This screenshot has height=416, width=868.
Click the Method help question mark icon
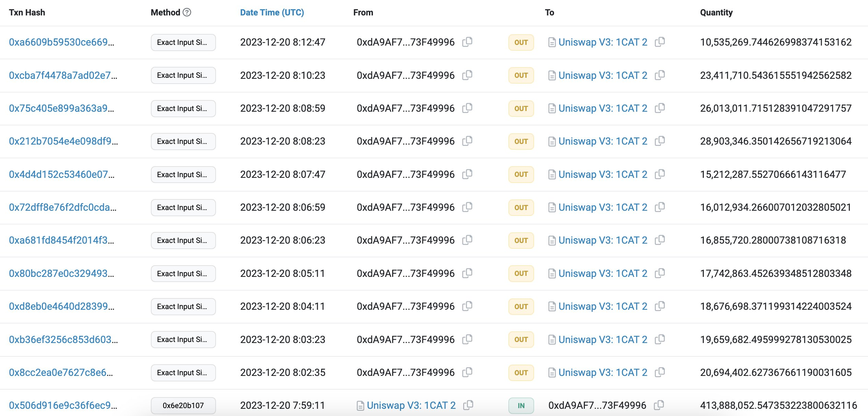(187, 12)
